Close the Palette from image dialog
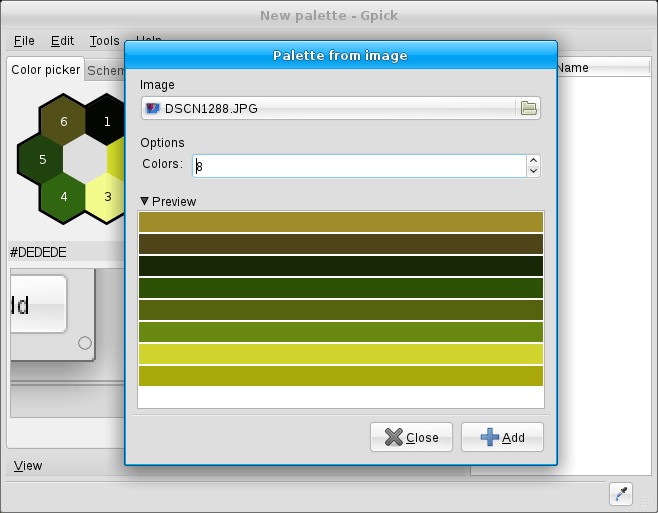Screen dimensions: 658x513 pos(411,437)
